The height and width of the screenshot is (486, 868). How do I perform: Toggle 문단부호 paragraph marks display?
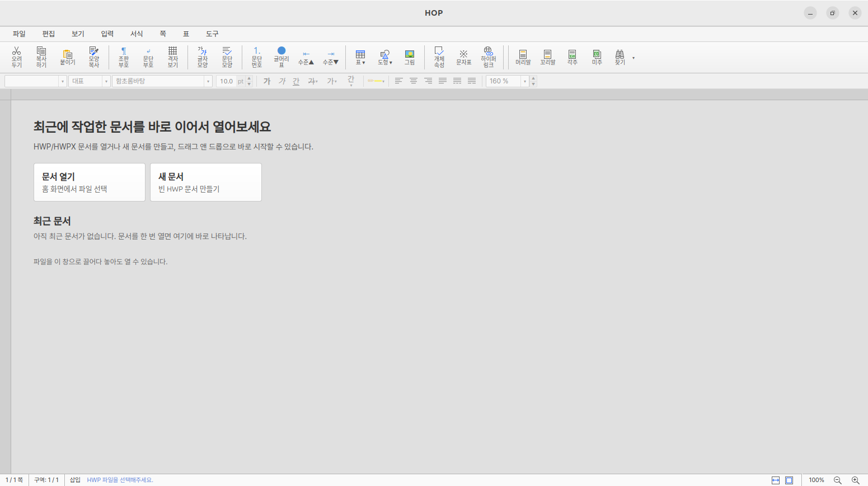coord(148,57)
